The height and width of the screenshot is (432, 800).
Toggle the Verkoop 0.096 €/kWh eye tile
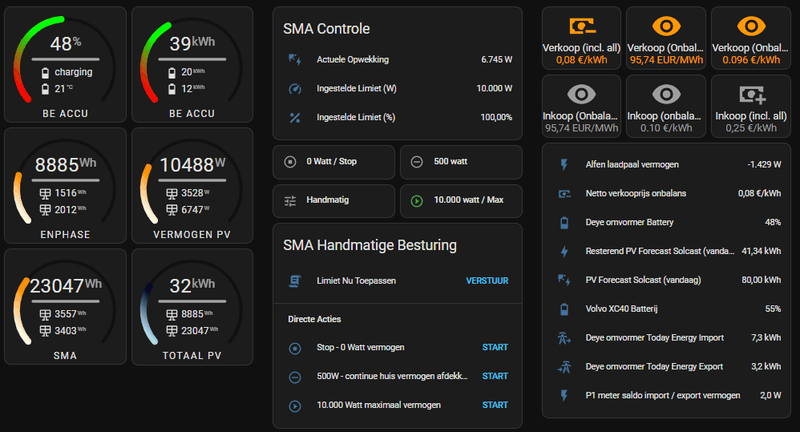[751, 39]
